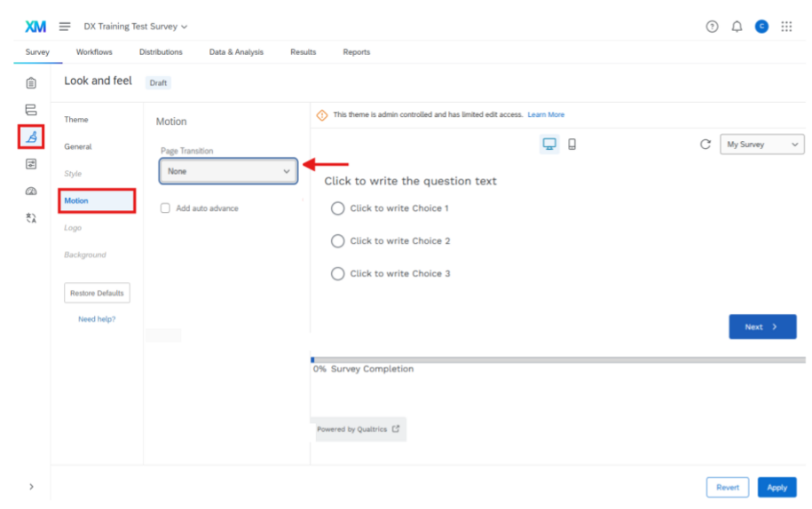Switch preview to mobile view icon

572,145
